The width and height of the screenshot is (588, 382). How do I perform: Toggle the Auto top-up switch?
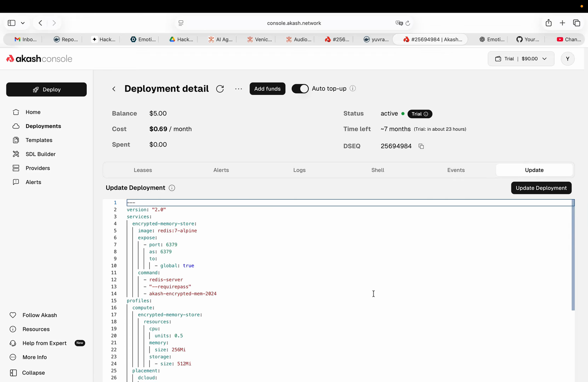[x=300, y=89]
